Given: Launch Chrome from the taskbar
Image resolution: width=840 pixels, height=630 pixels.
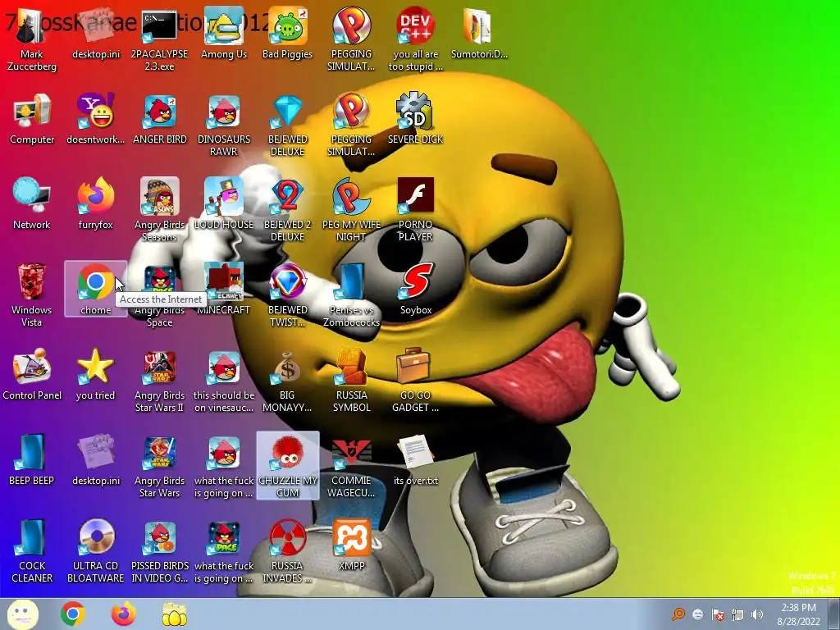Looking at the screenshot, I should [x=73, y=614].
